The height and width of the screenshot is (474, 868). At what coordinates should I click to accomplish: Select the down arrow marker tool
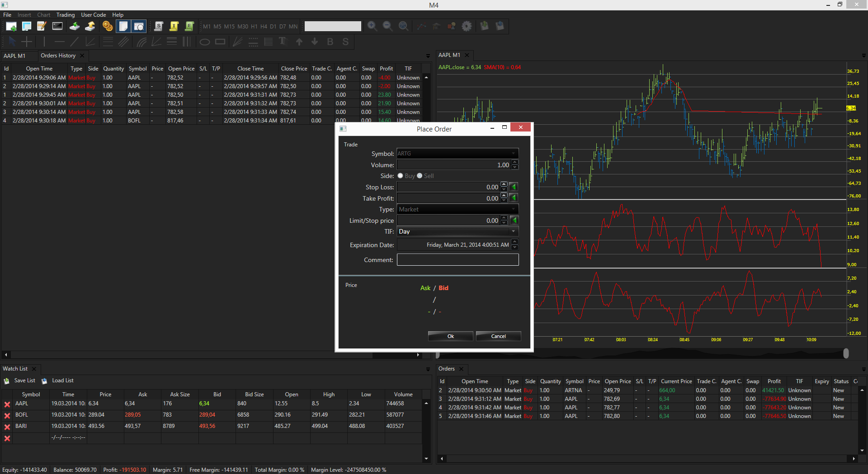[315, 42]
